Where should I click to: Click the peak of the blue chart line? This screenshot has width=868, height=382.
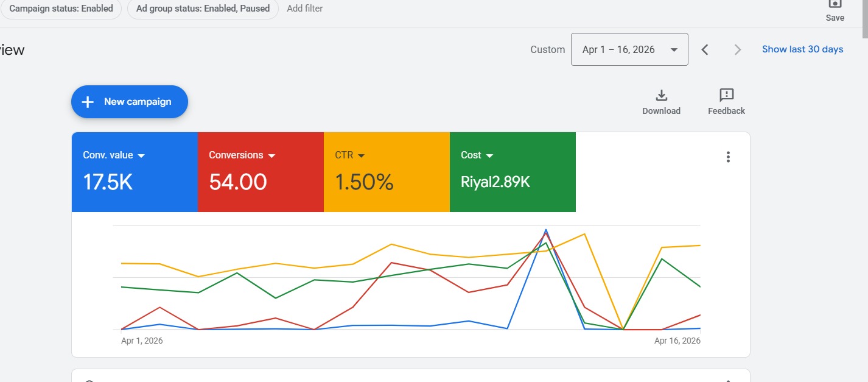(546, 230)
